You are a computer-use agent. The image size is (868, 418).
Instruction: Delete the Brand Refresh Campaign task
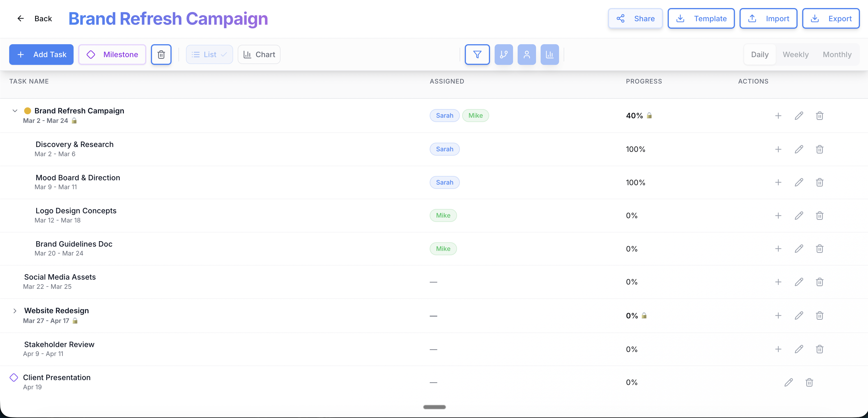tap(819, 116)
